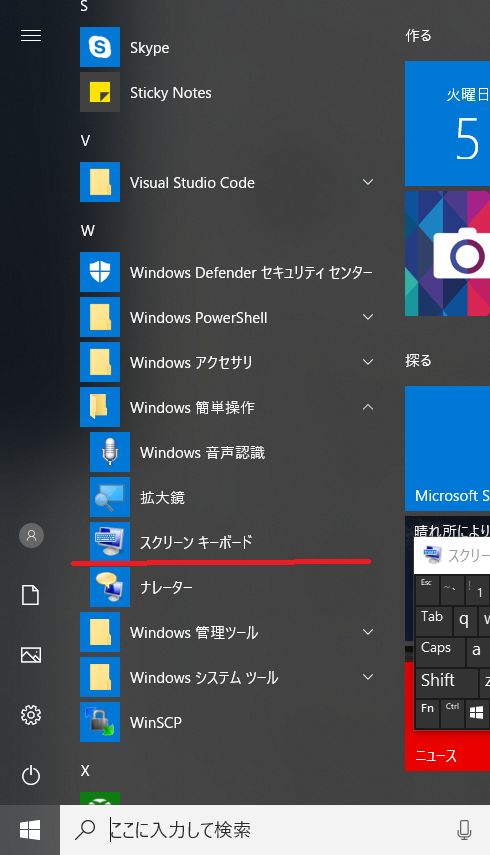Expand the Windows PowerShell group arrow
The height and width of the screenshot is (855, 490).
pos(368,317)
